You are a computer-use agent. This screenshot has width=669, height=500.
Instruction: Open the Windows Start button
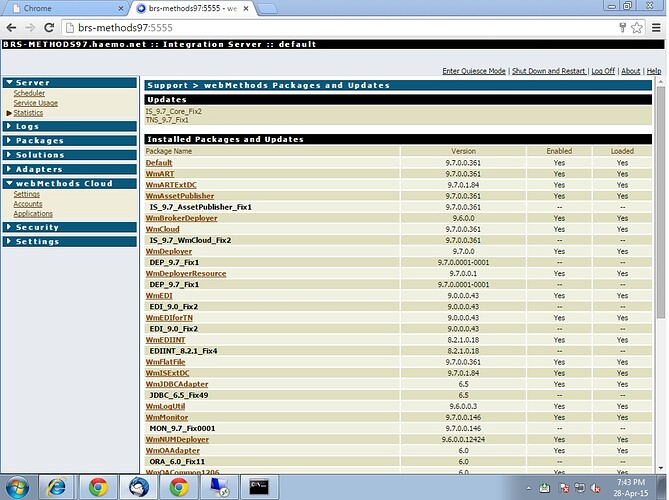[17, 487]
